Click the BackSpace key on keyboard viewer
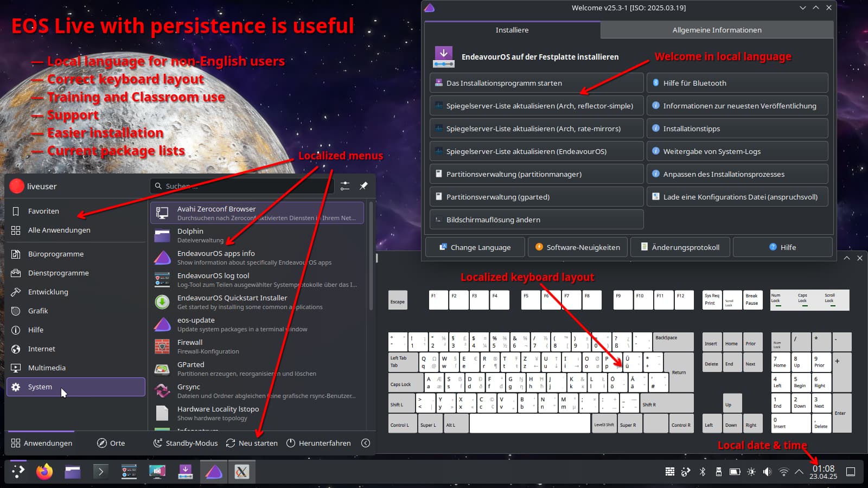868x488 pixels. pos(673,342)
